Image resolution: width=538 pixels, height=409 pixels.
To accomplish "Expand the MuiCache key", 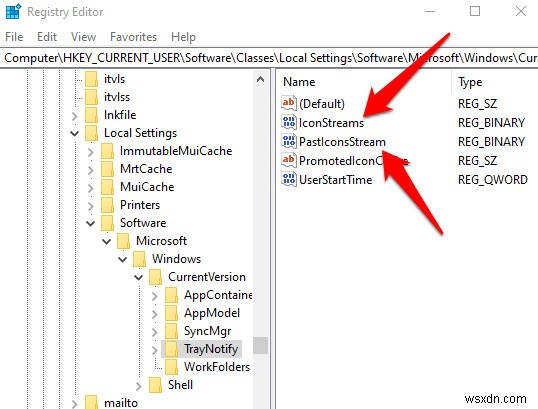I will click(x=91, y=188).
